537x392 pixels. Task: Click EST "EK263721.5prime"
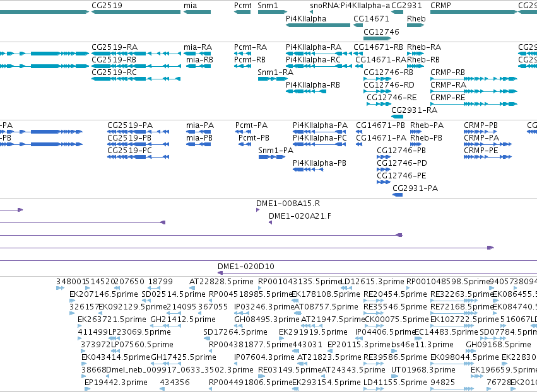pos(112,320)
